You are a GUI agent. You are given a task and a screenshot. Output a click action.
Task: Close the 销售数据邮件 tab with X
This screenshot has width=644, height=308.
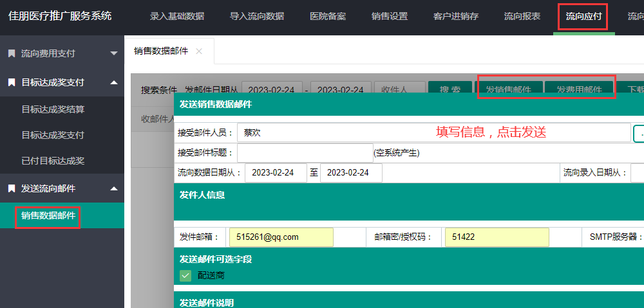(x=199, y=51)
